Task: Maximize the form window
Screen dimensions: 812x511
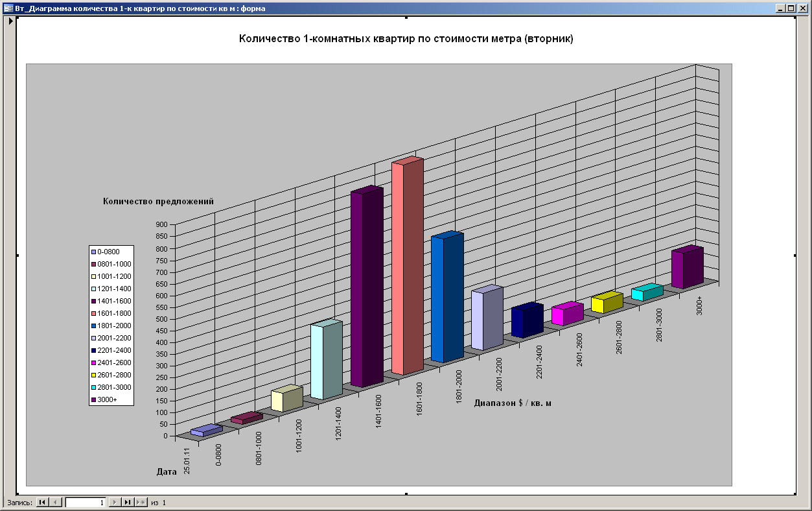Action: click(x=791, y=8)
